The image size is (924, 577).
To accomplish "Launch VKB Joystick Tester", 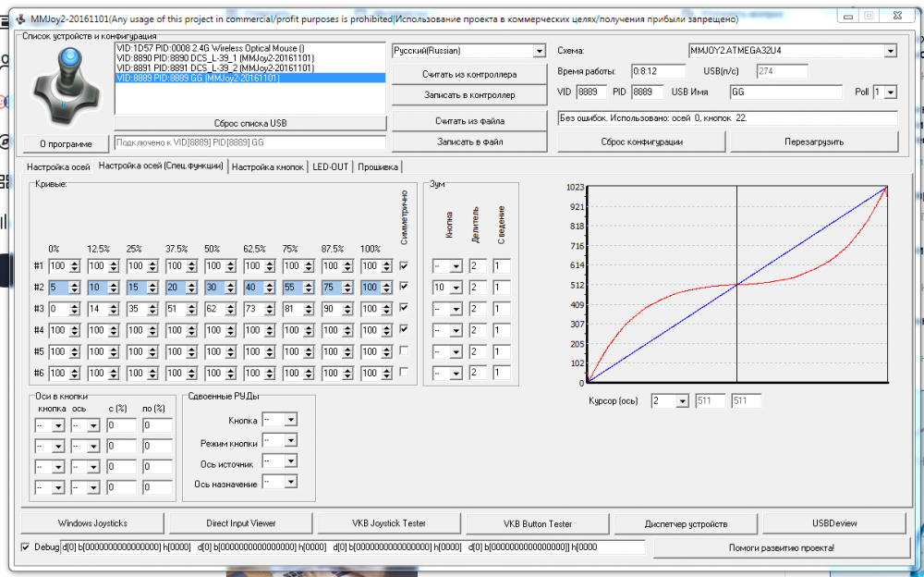I will tap(389, 523).
